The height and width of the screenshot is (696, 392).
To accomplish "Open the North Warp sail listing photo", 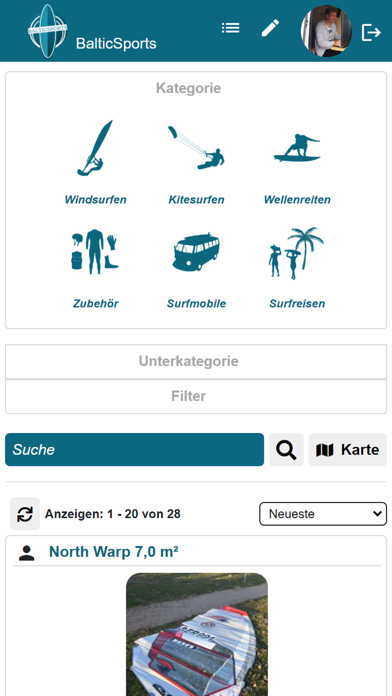I will [x=197, y=634].
